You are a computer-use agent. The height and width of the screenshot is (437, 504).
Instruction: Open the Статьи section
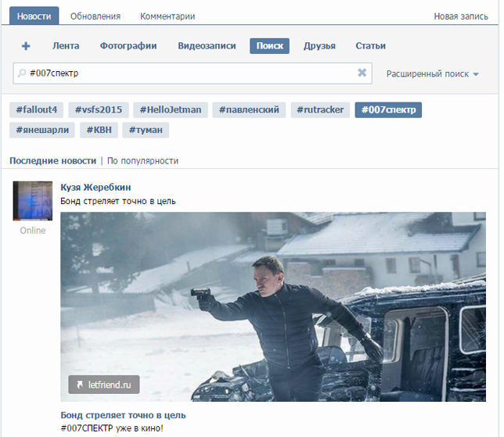click(370, 46)
